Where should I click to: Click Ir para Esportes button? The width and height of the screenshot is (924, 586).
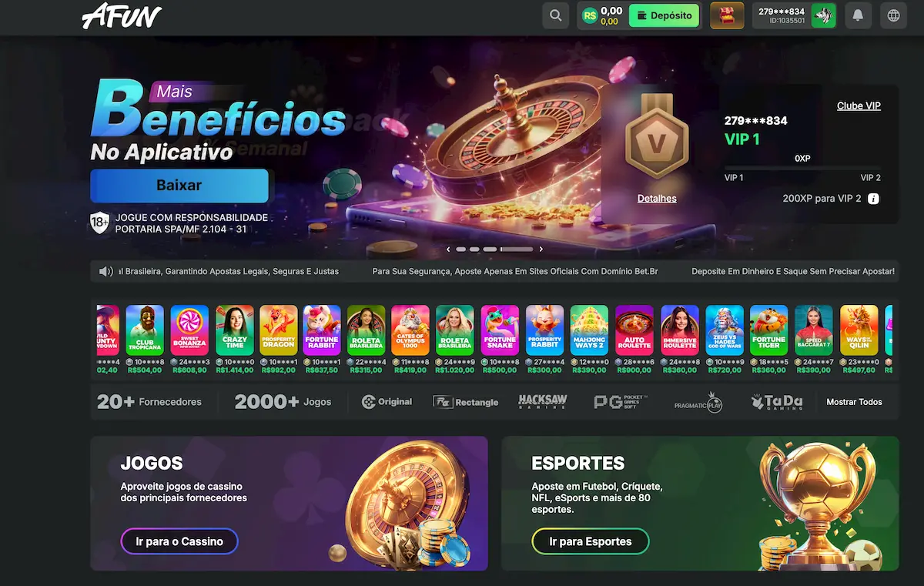pos(591,541)
